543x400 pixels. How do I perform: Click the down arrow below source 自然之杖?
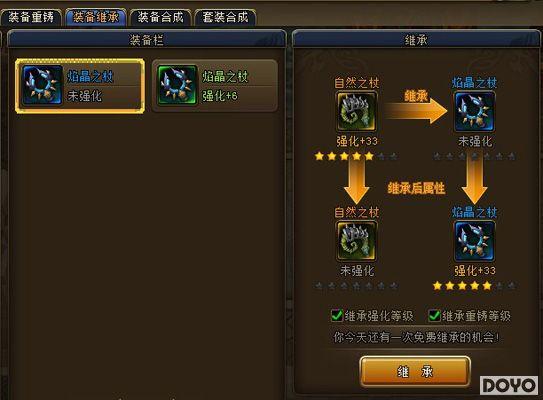point(357,182)
